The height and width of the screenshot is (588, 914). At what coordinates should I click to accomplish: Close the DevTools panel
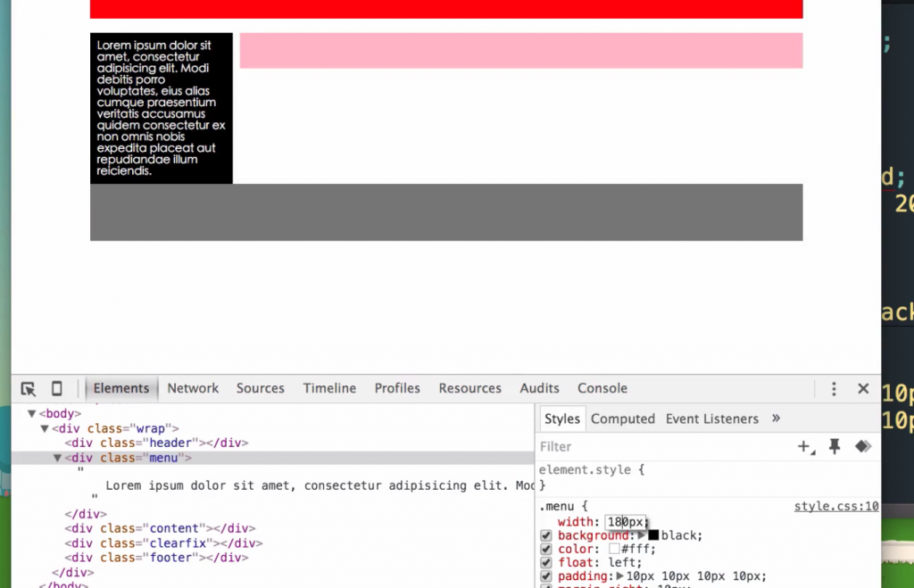863,389
